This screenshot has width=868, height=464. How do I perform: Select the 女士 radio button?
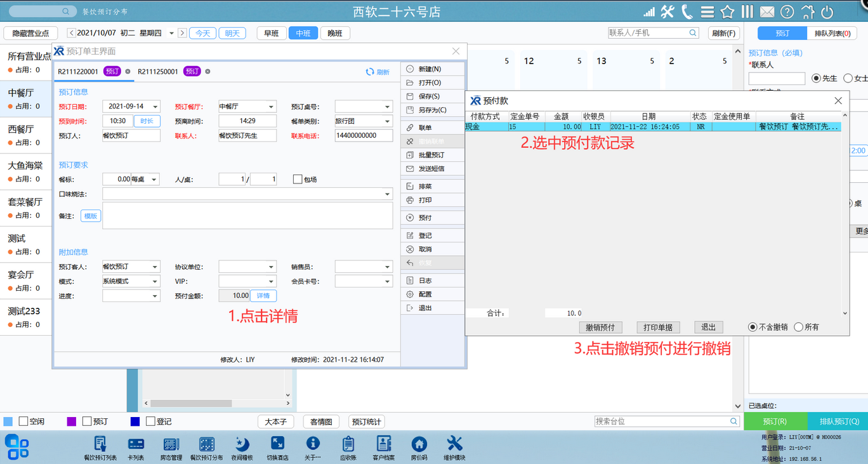[x=848, y=78]
